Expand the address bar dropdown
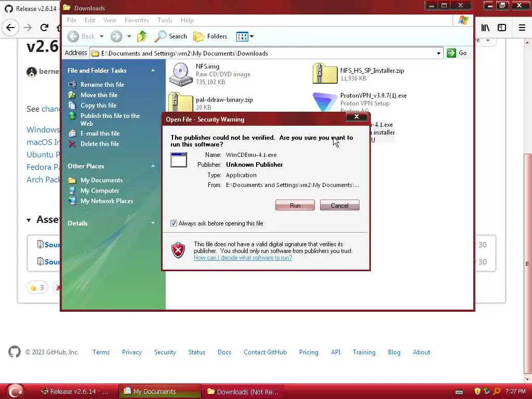Image resolution: width=532 pixels, height=399 pixels. click(438, 54)
